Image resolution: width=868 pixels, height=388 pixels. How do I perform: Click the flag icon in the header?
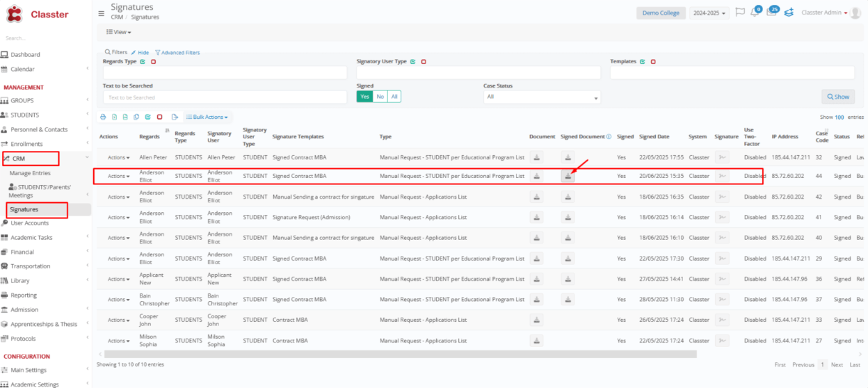pyautogui.click(x=740, y=13)
